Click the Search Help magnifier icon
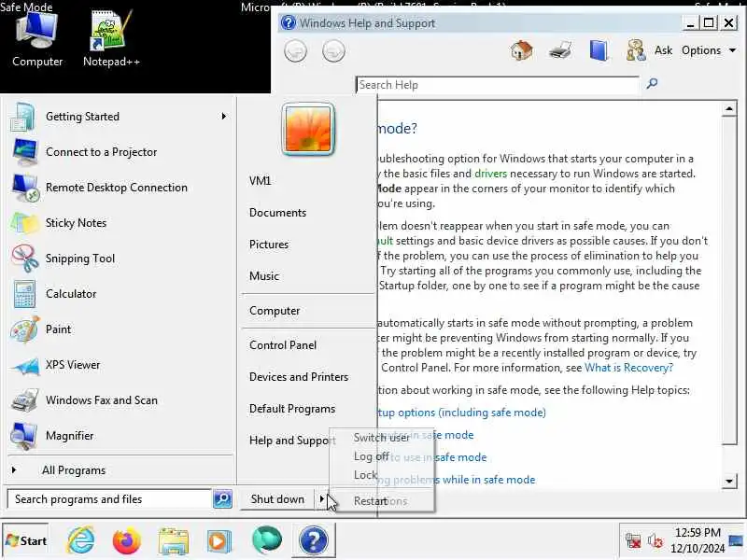Screen dimensions: 747x560 point(652,84)
